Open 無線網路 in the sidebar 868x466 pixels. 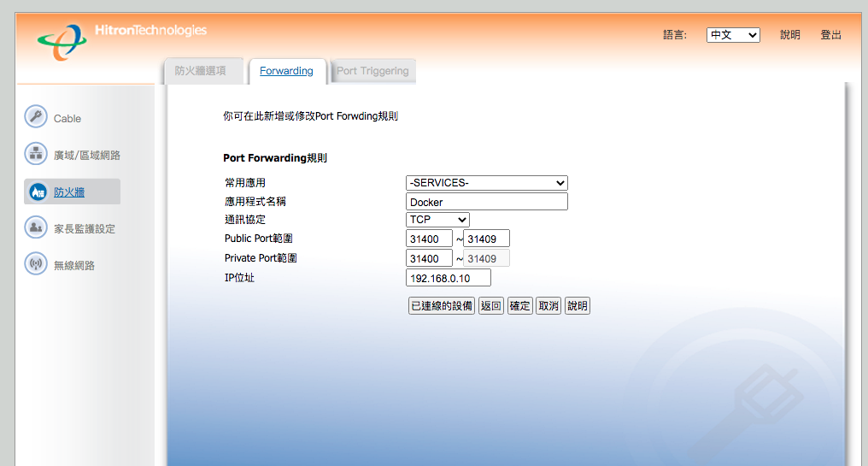click(74, 265)
